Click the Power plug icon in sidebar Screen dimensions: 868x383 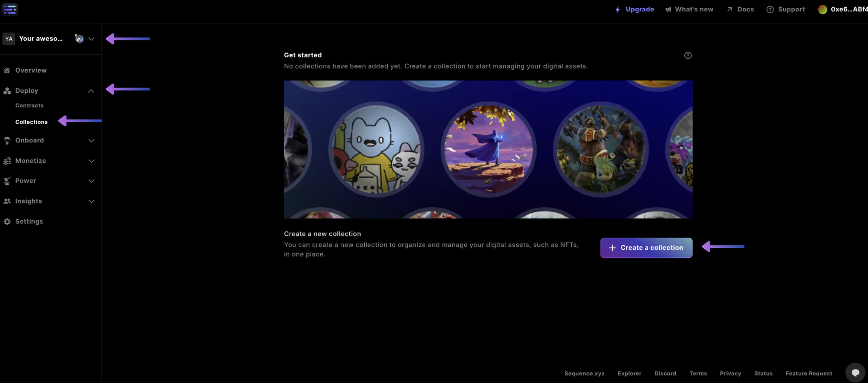pos(7,181)
